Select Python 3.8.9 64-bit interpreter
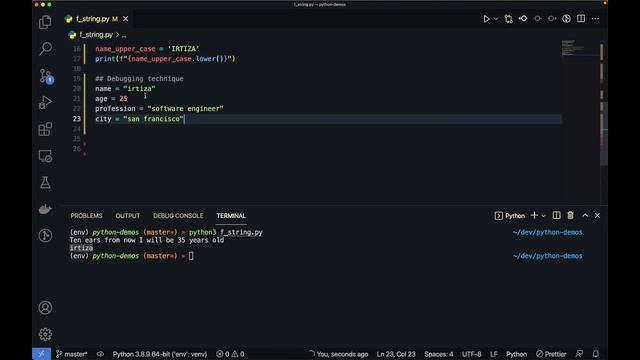The image size is (640, 360). (x=160, y=354)
